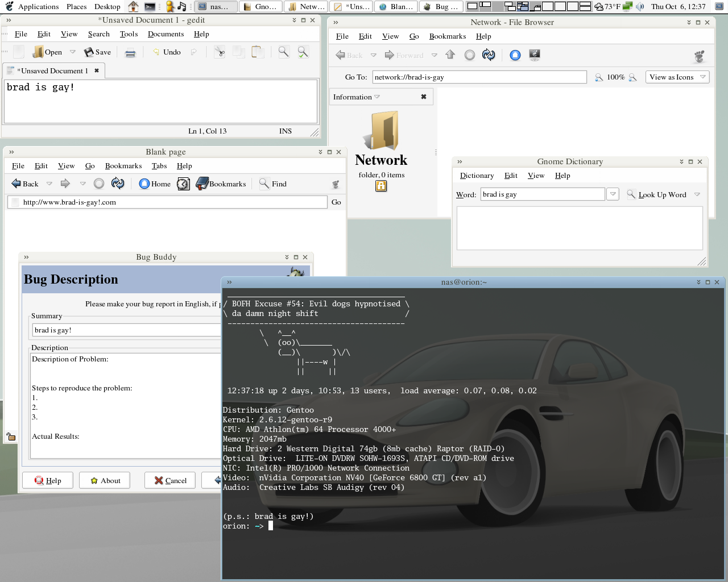Viewport: 728px width, 582px height.
Task: Open gedit's Find magnifier tool
Action: [x=283, y=52]
